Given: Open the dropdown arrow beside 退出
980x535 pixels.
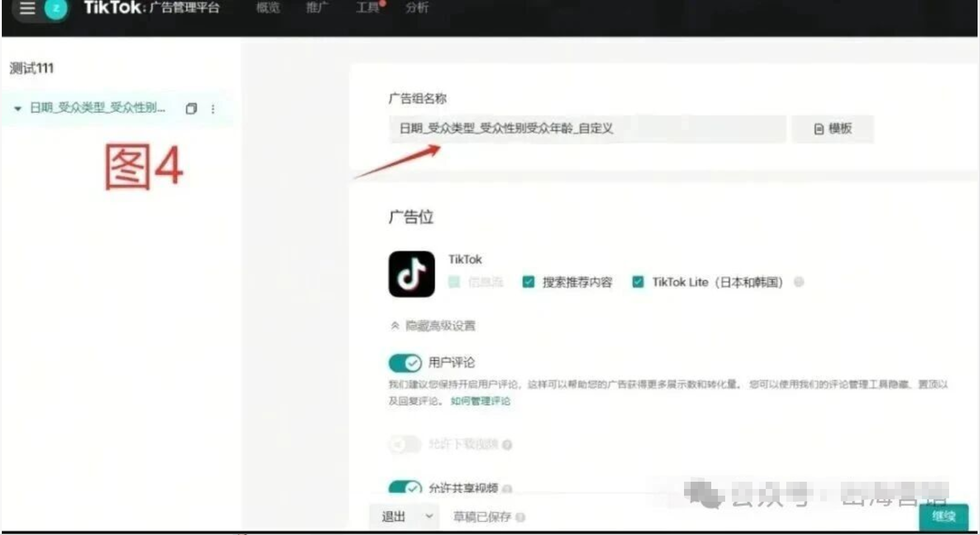Looking at the screenshot, I should coord(429,517).
